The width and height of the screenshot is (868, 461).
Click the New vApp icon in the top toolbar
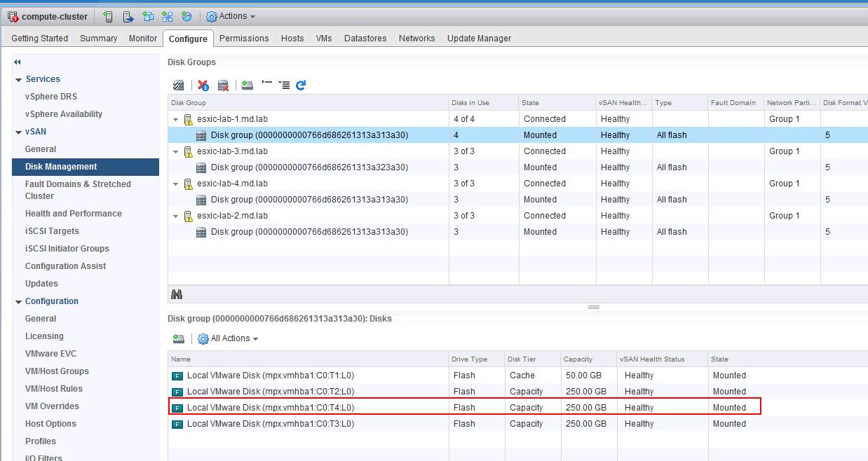click(167, 16)
